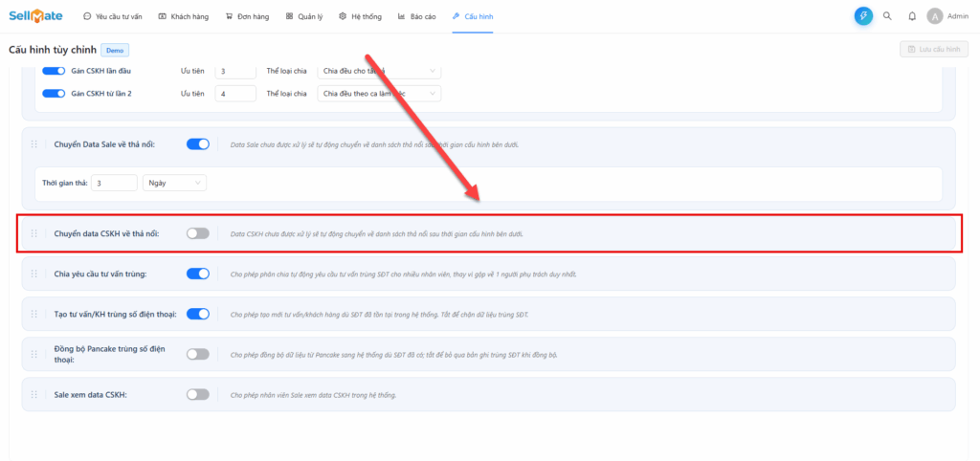Click label Chia yêu cầu tư vấn trùng

click(100, 274)
